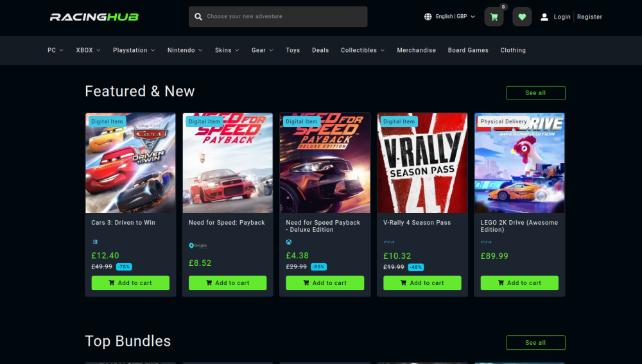The height and width of the screenshot is (364, 642).
Task: Add Need for Speed: Payback to cart
Action: tap(228, 283)
